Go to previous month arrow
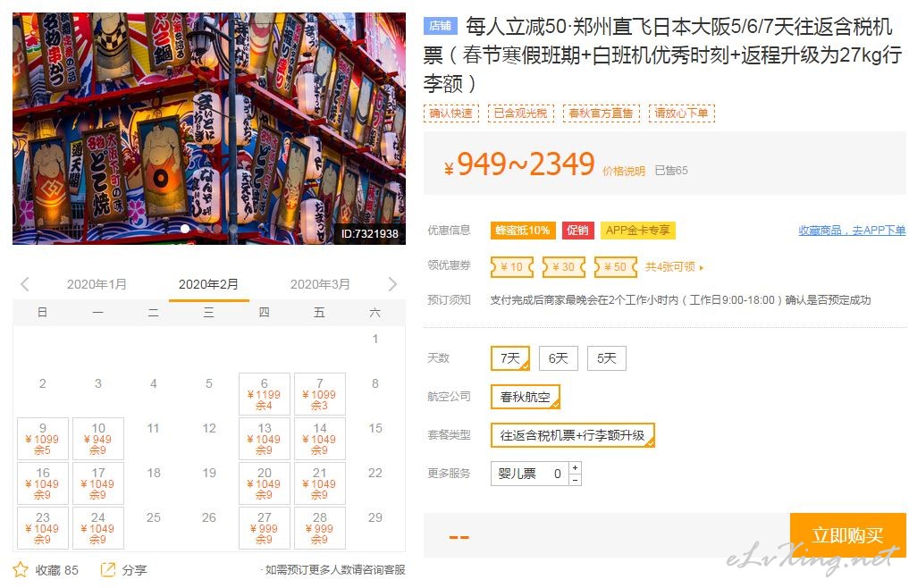Image resolution: width=909 pixels, height=588 pixels. tap(24, 284)
